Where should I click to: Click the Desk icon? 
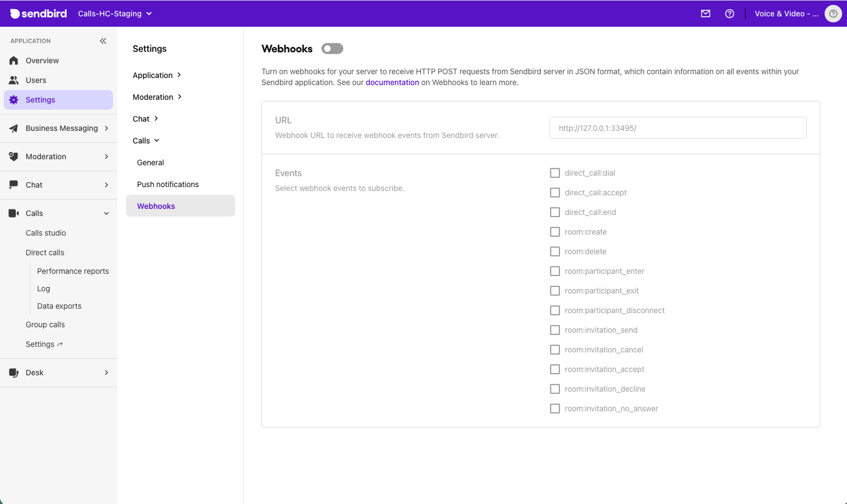coord(14,373)
